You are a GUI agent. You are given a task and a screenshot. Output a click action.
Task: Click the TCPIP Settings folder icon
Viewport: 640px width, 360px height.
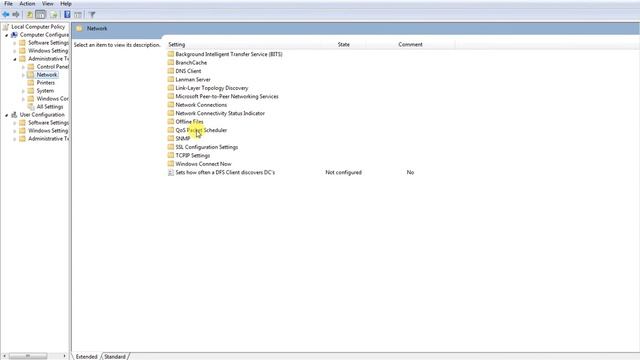171,156
